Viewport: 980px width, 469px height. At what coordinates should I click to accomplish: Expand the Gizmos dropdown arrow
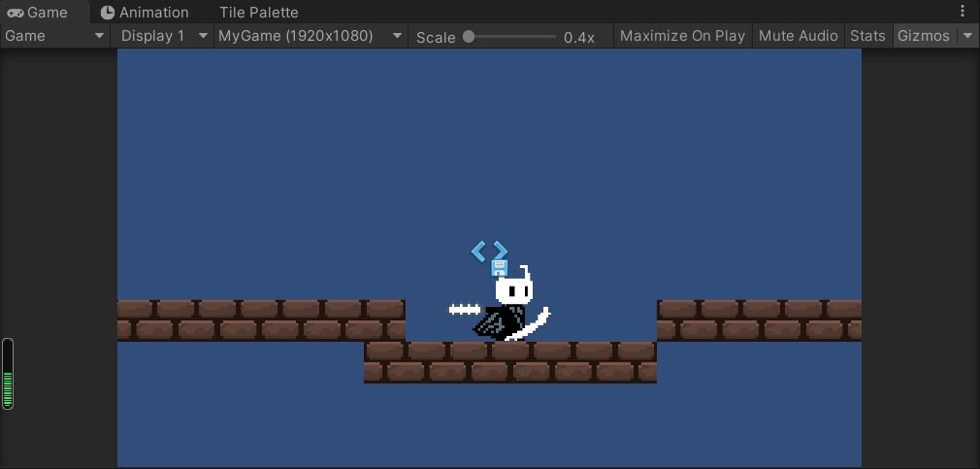(967, 36)
